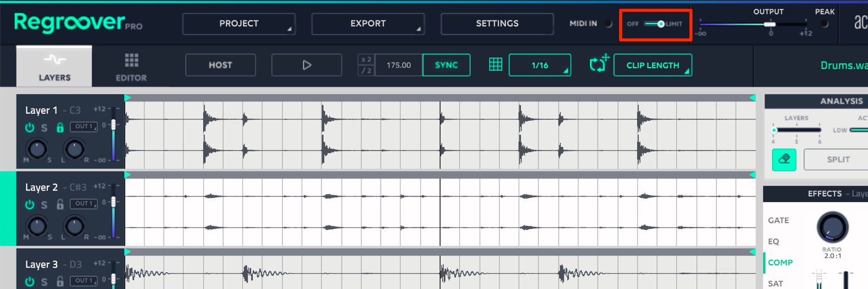The height and width of the screenshot is (289, 868).
Task: Open Layer 3 OUT 1 output dropdown
Action: [x=84, y=281]
